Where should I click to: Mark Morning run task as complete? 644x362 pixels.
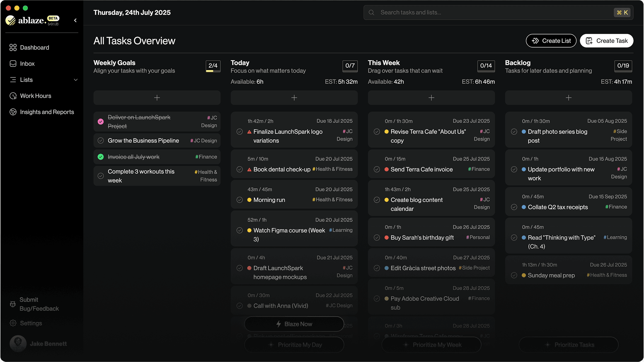tap(240, 200)
